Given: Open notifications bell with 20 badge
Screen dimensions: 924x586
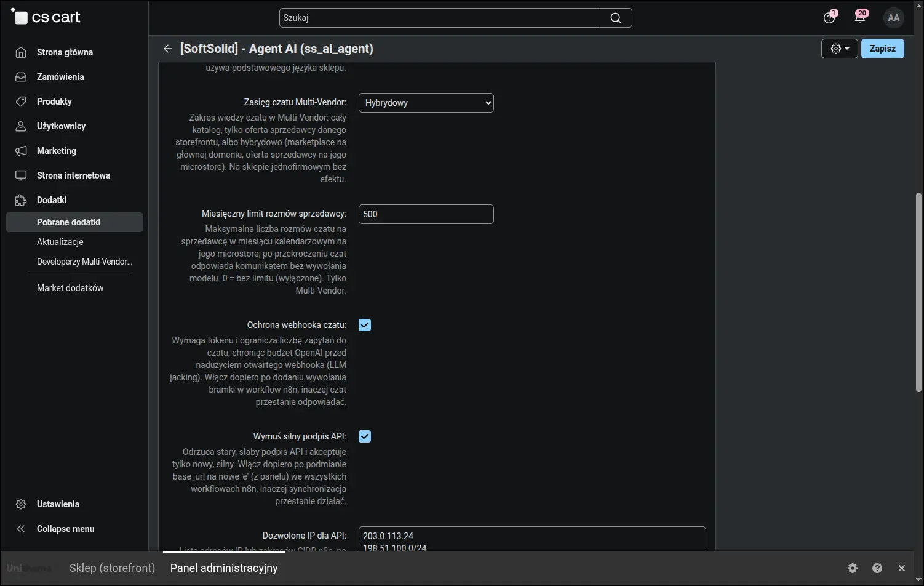Looking at the screenshot, I should point(860,17).
